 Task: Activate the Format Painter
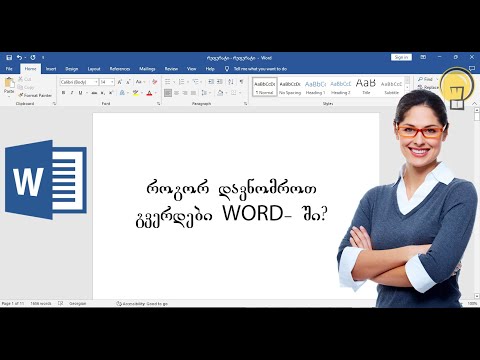[x=35, y=95]
